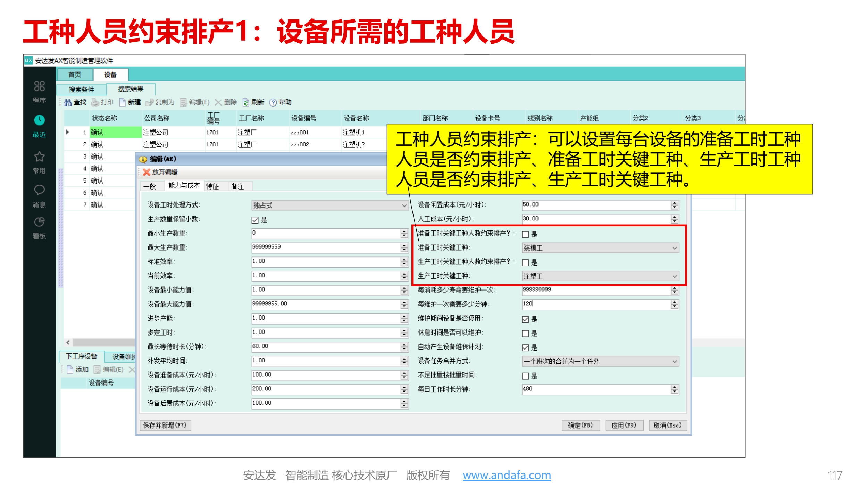Expand 设备工时处理方式 dropdown
The width and height of the screenshot is (868, 488).
[x=404, y=205]
